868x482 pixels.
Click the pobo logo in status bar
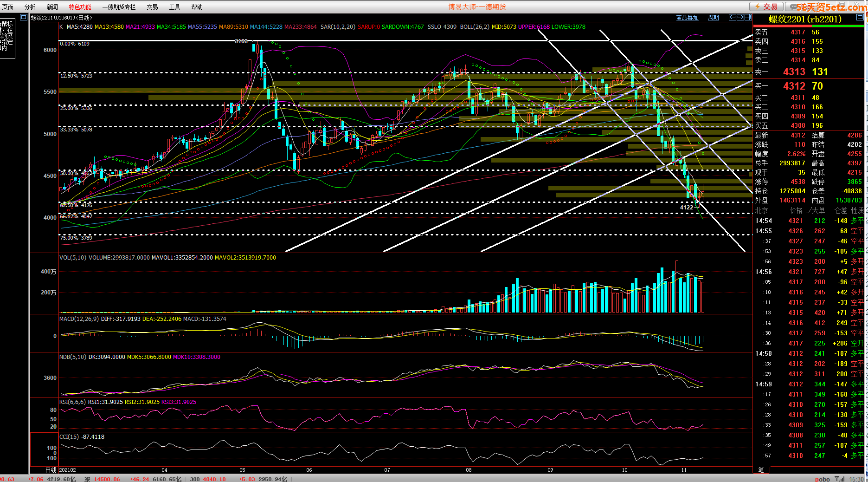[x=822, y=479]
